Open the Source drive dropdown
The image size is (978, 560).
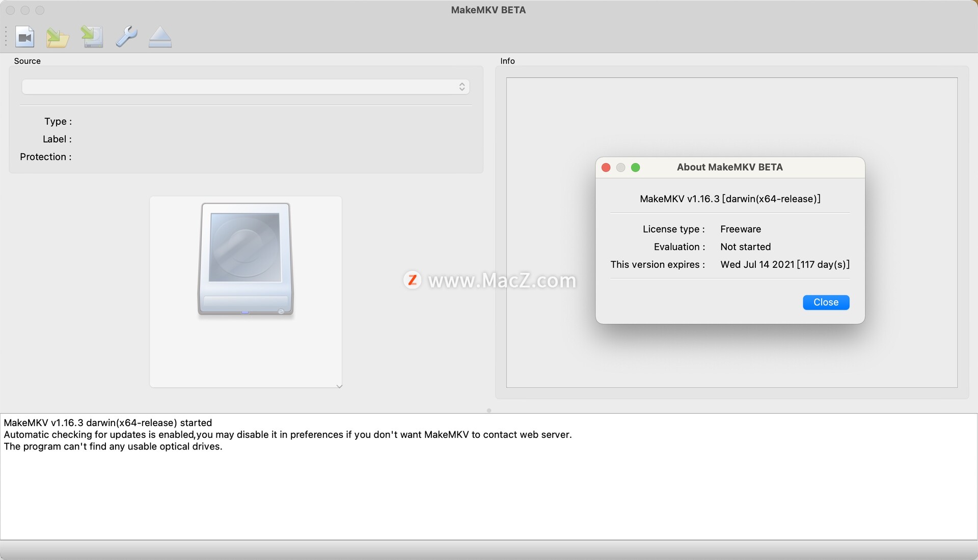(x=246, y=87)
